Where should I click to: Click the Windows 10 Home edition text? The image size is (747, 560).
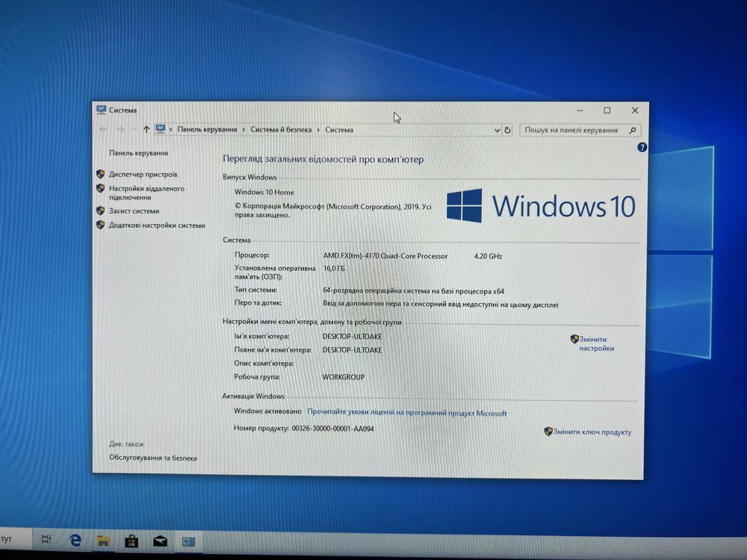coord(264,192)
